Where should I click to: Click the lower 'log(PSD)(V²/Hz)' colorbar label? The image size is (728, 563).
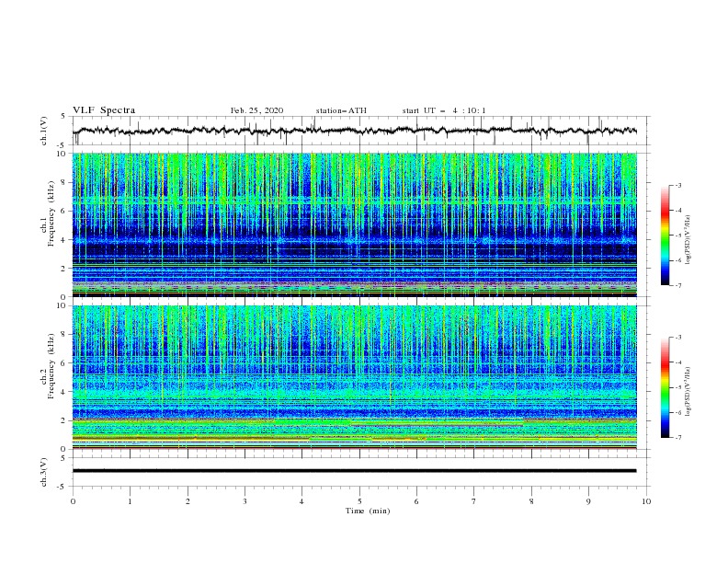pyautogui.click(x=688, y=392)
